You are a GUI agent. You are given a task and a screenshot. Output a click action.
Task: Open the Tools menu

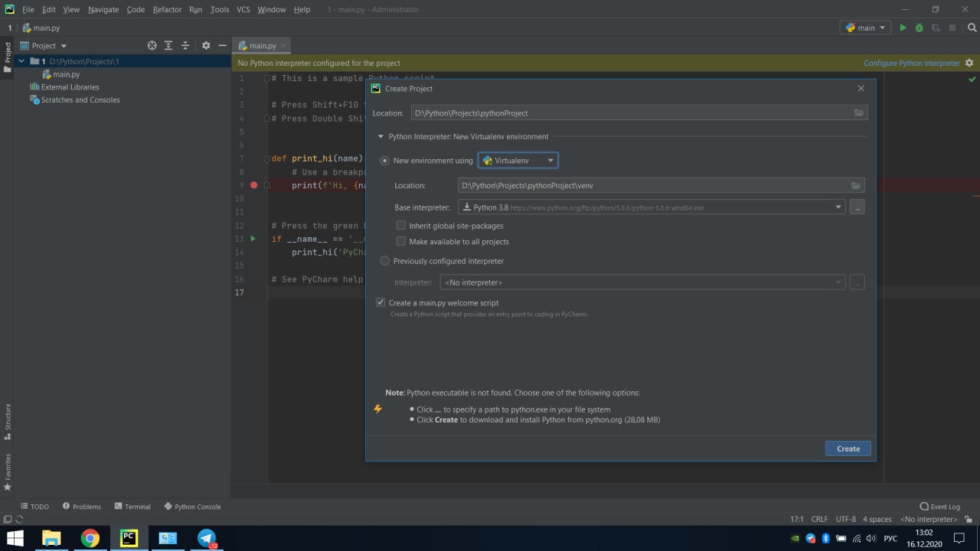[x=220, y=9]
